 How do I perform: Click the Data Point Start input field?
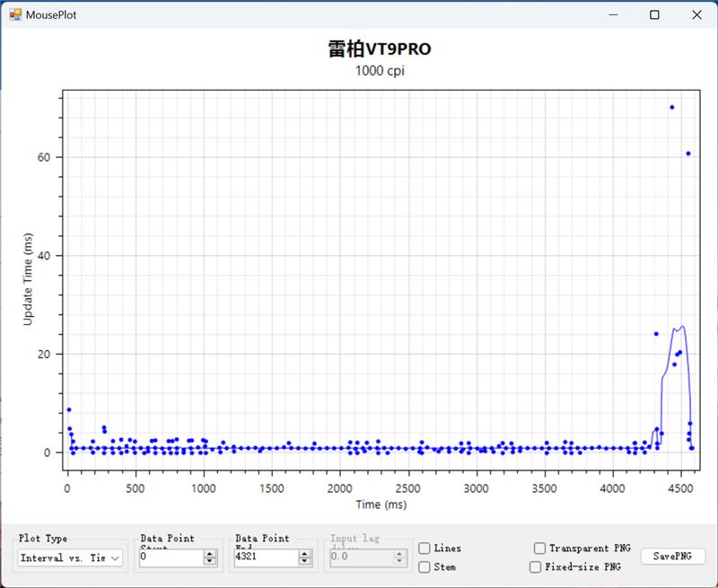click(171, 557)
